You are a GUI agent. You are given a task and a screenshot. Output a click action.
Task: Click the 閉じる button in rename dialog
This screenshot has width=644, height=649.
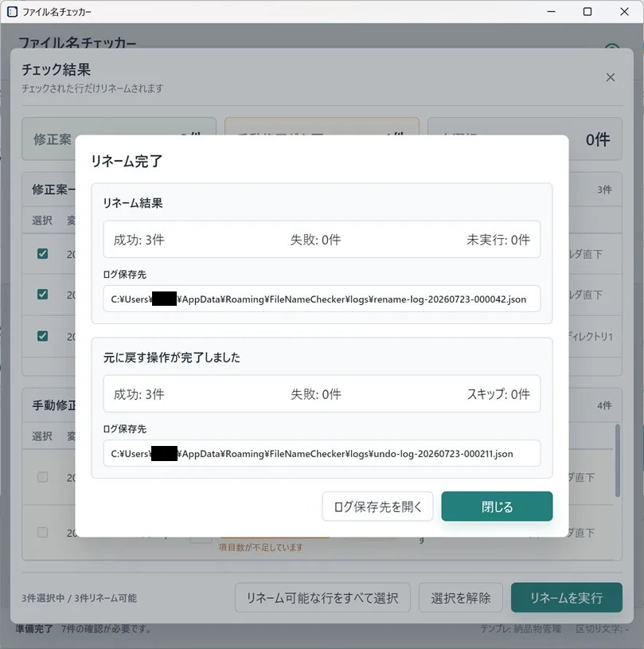click(497, 506)
